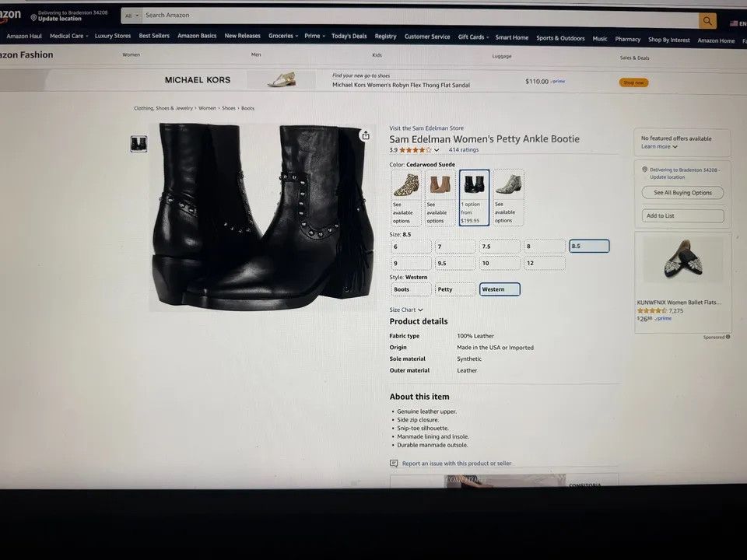The image size is (747, 560).
Task: Open Sports & Outdoors
Action: coord(560,38)
